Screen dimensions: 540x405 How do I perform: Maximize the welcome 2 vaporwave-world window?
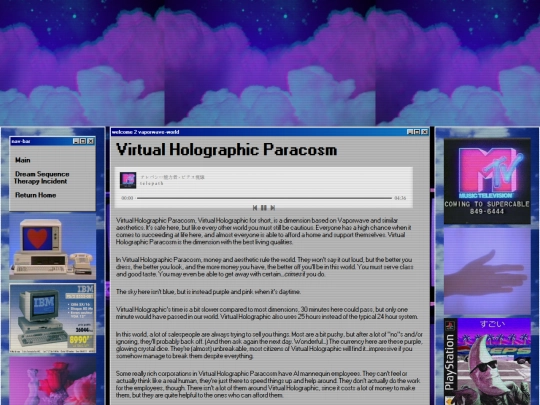[x=417, y=132]
